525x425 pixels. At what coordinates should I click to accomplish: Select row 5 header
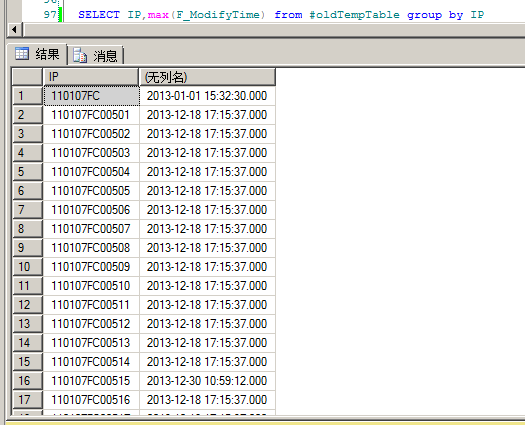(27, 172)
